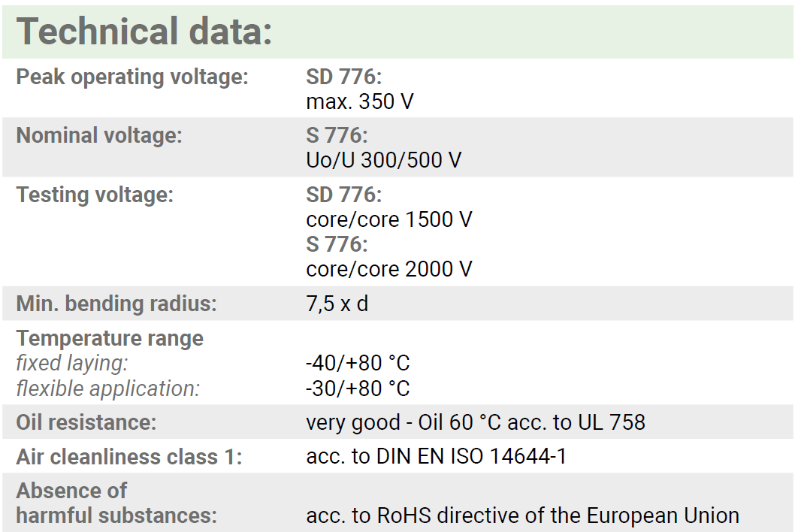The width and height of the screenshot is (795, 532).
Task: Click the fixed laying label
Action: coord(72,363)
